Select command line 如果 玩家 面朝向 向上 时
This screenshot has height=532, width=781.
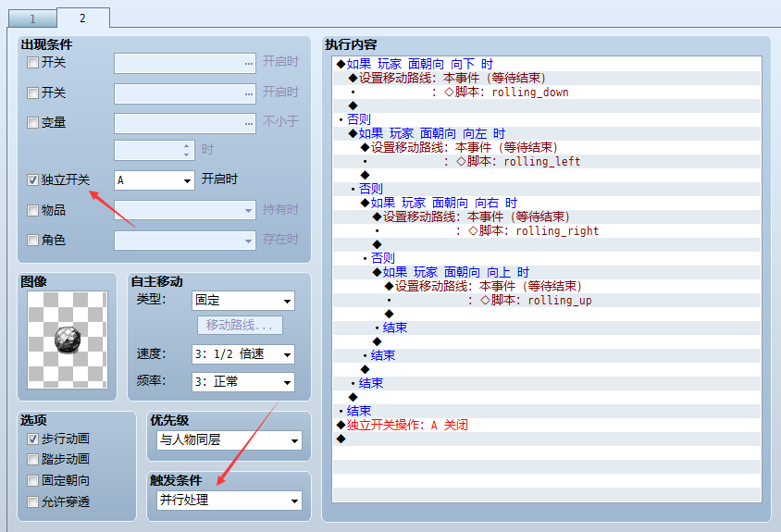pos(546,272)
